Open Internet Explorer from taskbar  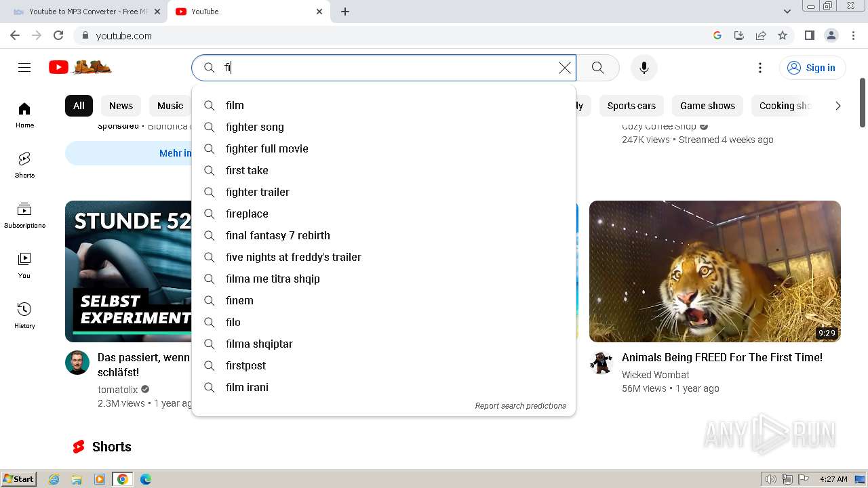[x=54, y=479]
